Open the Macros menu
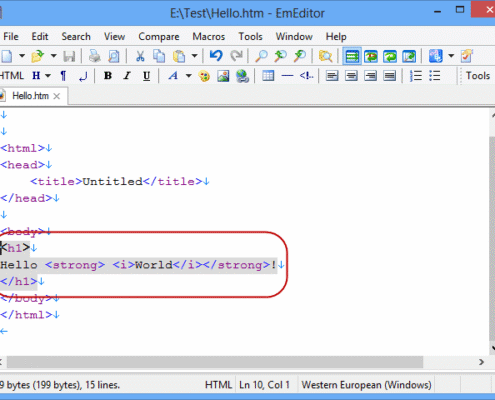The width and height of the screenshot is (495, 400). click(x=209, y=36)
